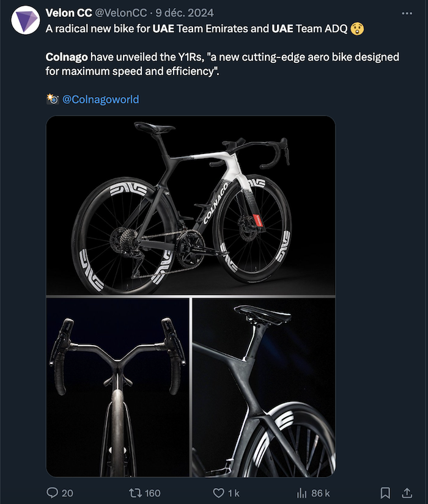Image resolution: width=428 pixels, height=504 pixels.
Task: Click the 86 k views count
Action: click(x=320, y=493)
